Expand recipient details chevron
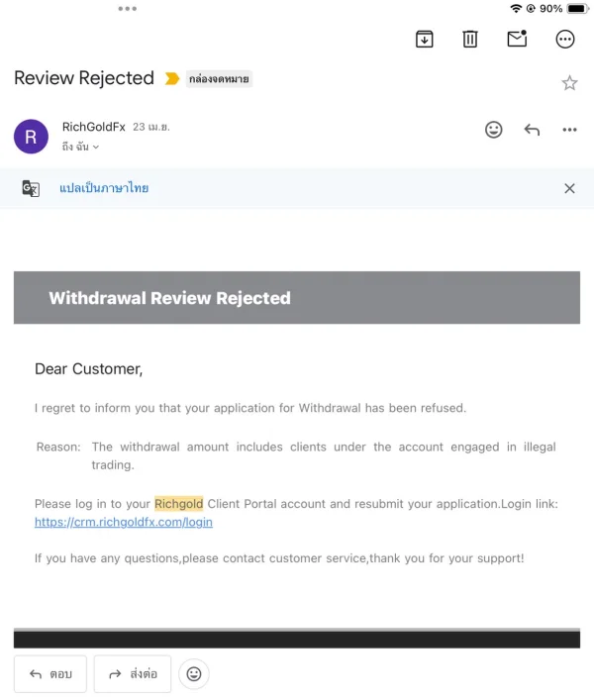This screenshot has height=700, width=594. (96, 148)
